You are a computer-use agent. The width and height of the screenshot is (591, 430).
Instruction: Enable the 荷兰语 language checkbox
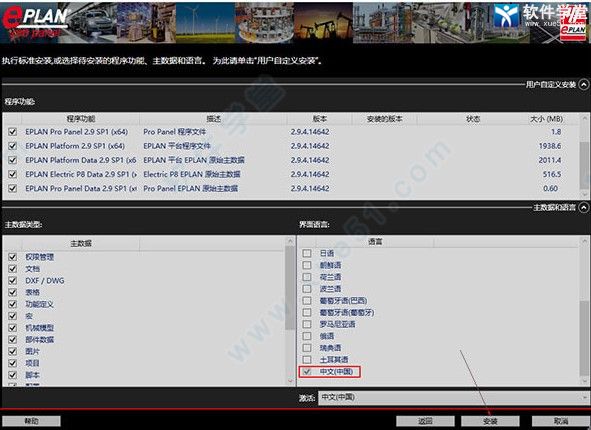307,277
